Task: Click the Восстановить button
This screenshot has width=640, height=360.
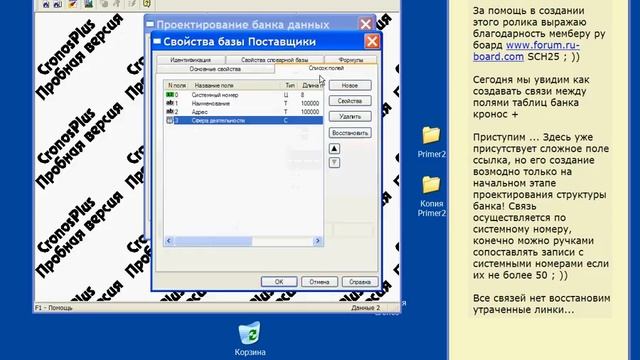Action: (x=350, y=133)
